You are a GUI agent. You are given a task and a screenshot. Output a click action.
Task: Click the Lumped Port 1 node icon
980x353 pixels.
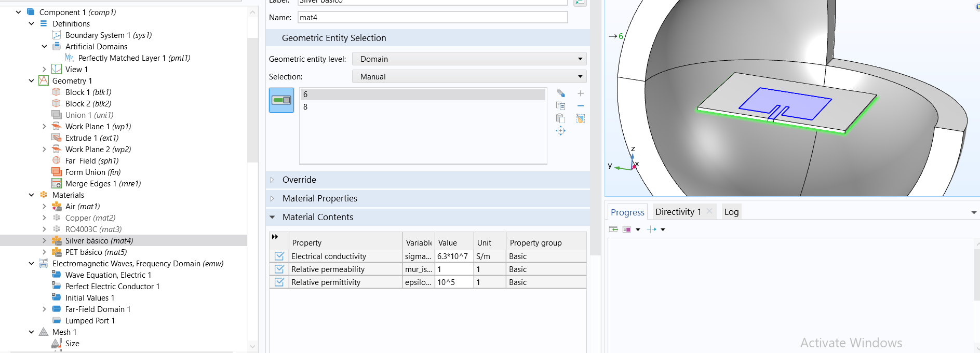click(57, 320)
